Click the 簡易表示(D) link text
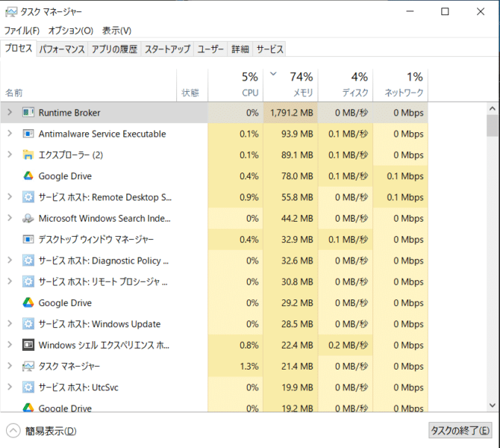This screenshot has width=500, height=448. coord(51,432)
